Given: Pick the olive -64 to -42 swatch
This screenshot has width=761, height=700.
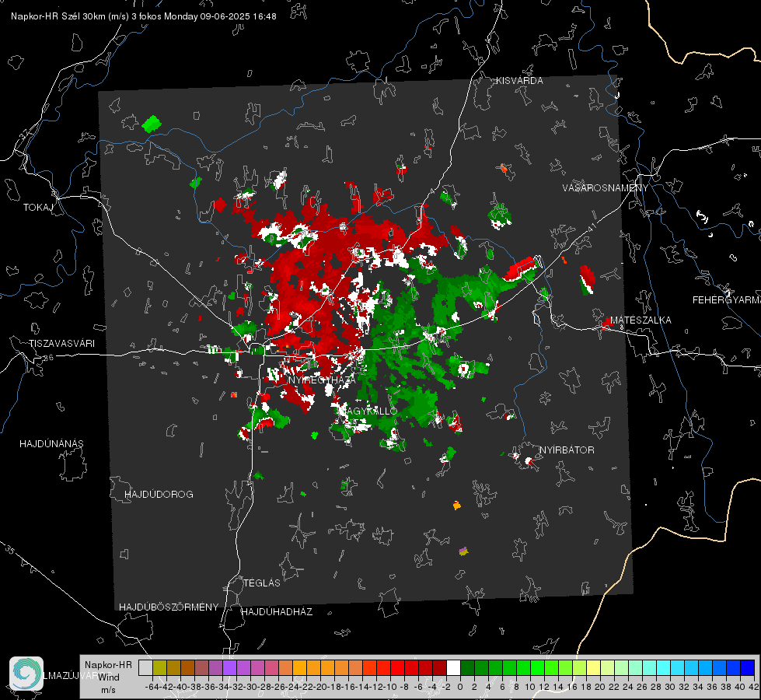Looking at the screenshot, I should coord(159,667).
